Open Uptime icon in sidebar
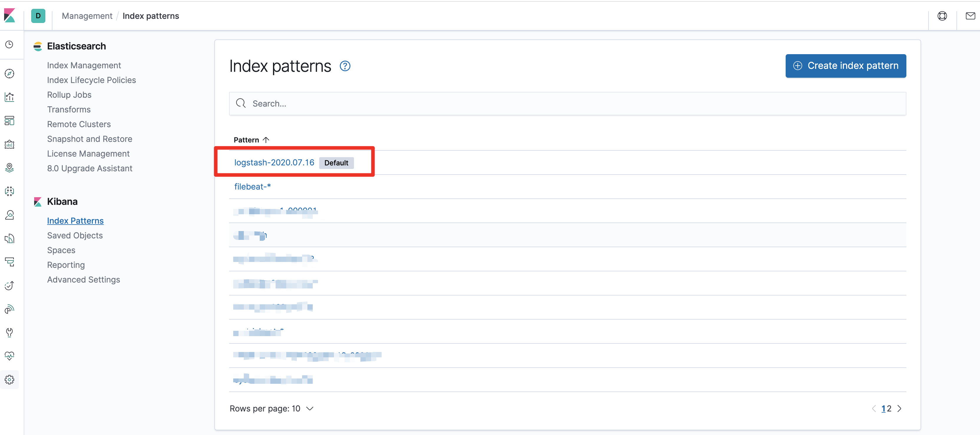The width and height of the screenshot is (980, 435). [x=9, y=285]
